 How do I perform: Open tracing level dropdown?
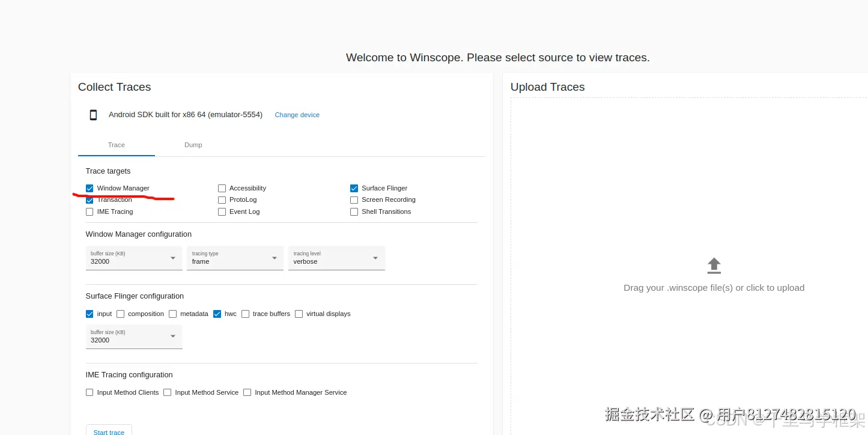(x=336, y=258)
